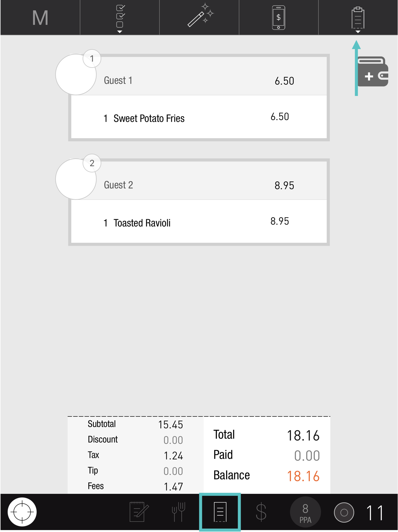This screenshot has width=398, height=532.
Task: Select the Guest 1 avatar circle
Action: [76, 75]
